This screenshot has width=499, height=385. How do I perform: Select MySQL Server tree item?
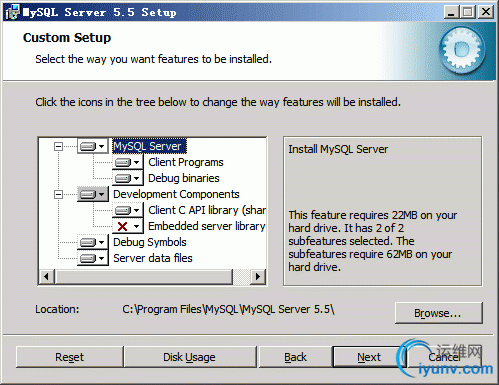click(149, 146)
